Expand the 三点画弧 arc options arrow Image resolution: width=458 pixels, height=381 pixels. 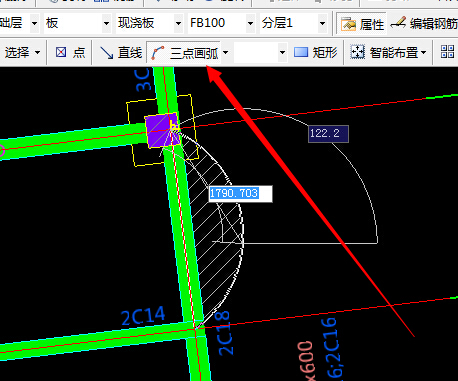pyautogui.click(x=226, y=53)
